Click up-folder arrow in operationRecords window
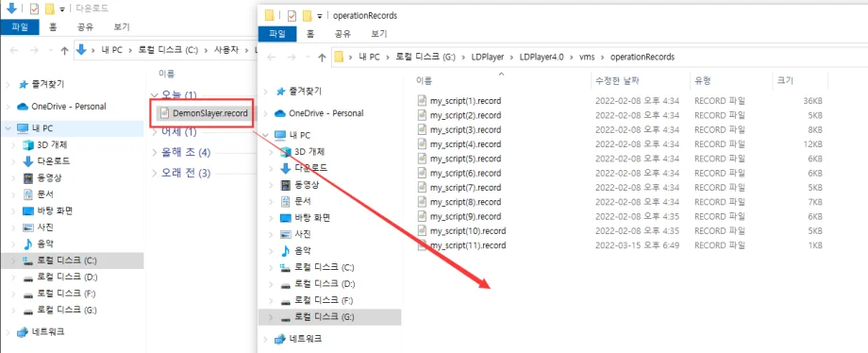 (x=322, y=57)
